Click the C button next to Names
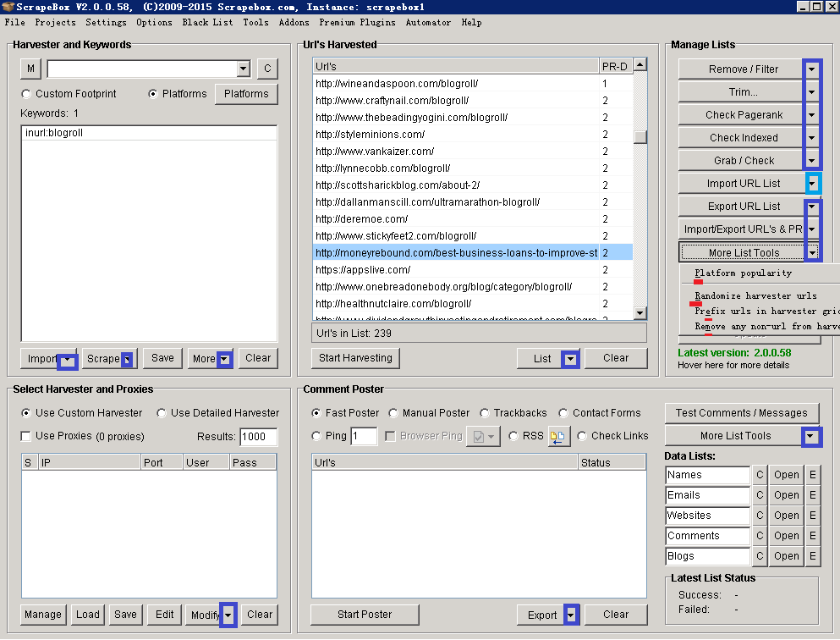The height and width of the screenshot is (640, 840). point(760,475)
